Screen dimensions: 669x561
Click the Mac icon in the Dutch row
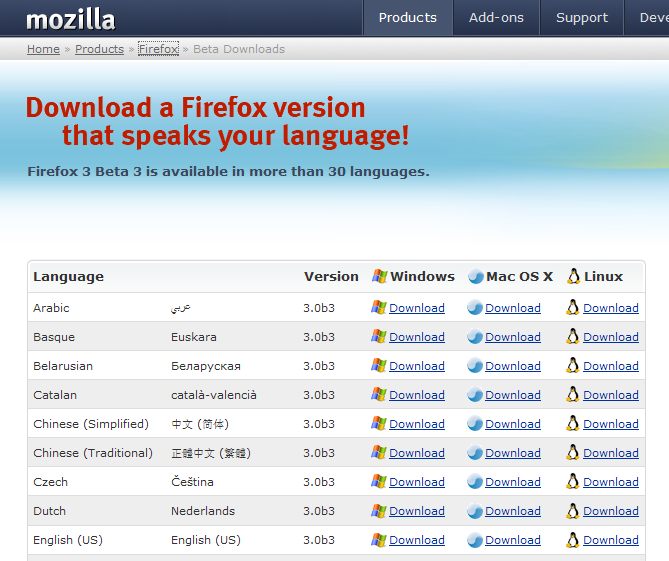click(x=475, y=510)
